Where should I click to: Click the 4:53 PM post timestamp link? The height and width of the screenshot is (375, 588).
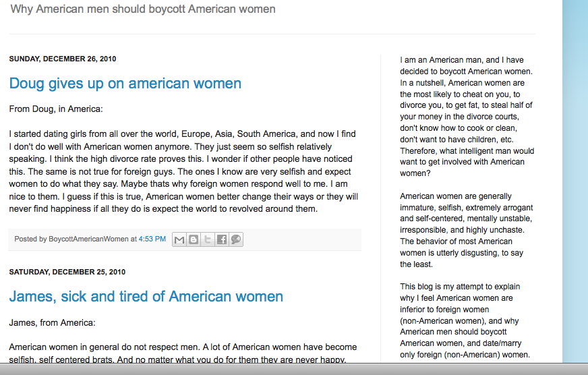(x=152, y=239)
